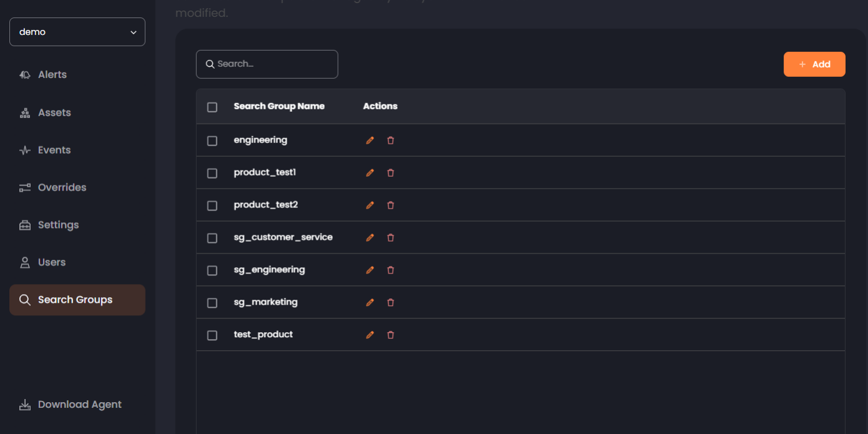
Task: Click the Users person icon
Action: coord(24,262)
